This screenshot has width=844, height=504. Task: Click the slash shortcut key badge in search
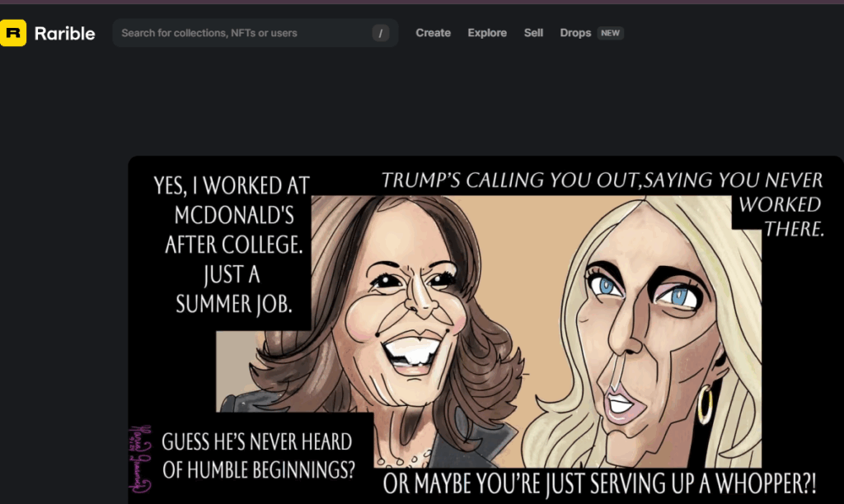coord(381,33)
